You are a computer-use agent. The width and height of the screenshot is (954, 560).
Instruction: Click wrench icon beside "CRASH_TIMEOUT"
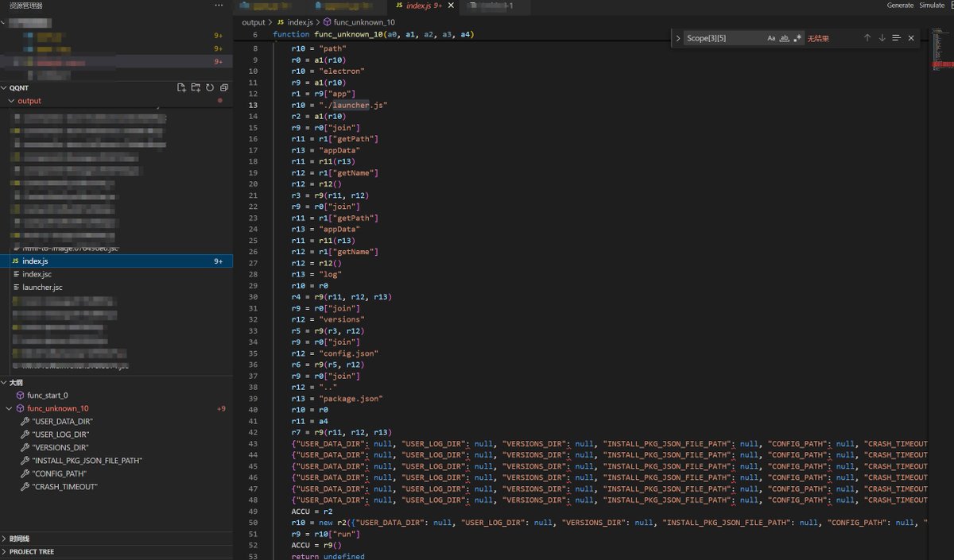click(x=25, y=487)
